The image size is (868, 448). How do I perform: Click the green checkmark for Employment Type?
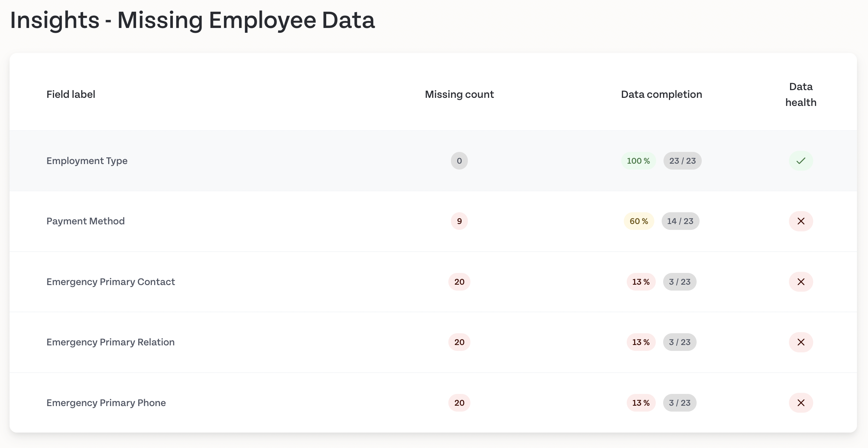[x=801, y=161]
